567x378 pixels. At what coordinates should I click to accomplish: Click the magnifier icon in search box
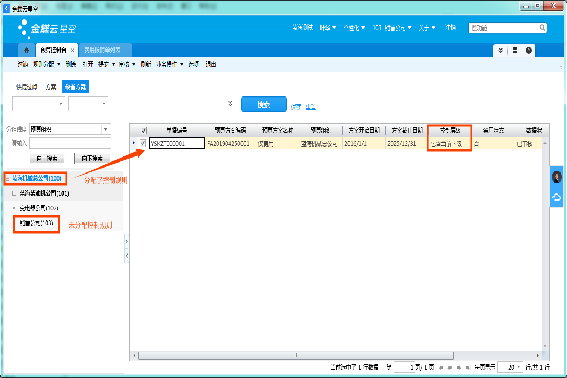(542, 27)
